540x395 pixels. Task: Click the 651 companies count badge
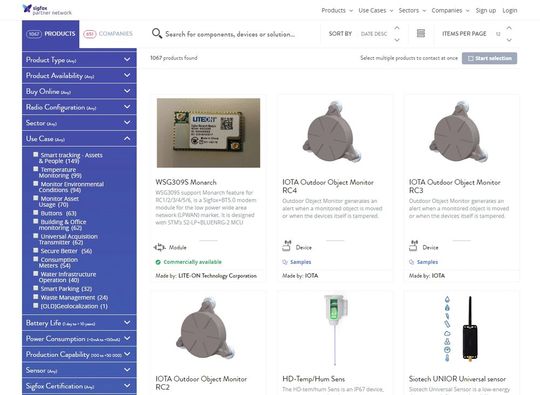coord(90,34)
